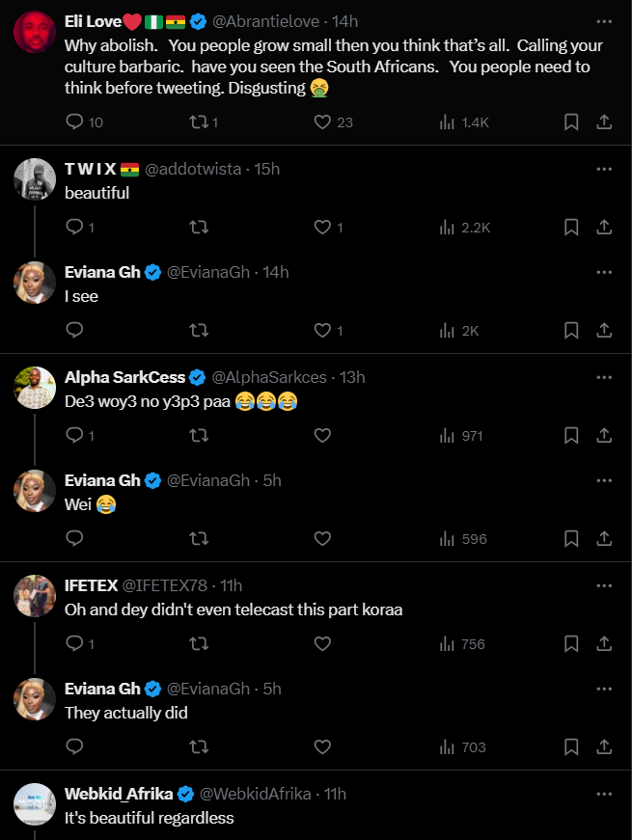632x840 pixels.
Task: Open more options on Eli Love's tweet
Action: [x=604, y=19]
